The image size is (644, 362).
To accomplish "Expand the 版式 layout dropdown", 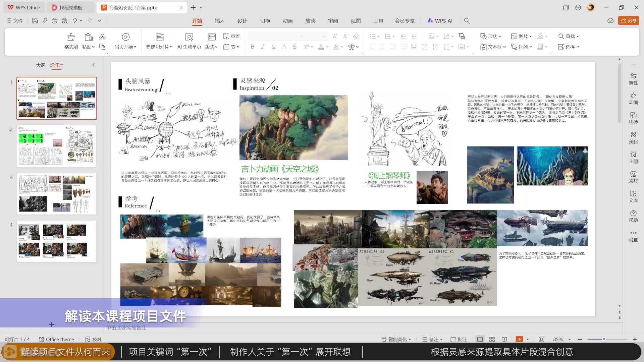I will click(x=216, y=47).
